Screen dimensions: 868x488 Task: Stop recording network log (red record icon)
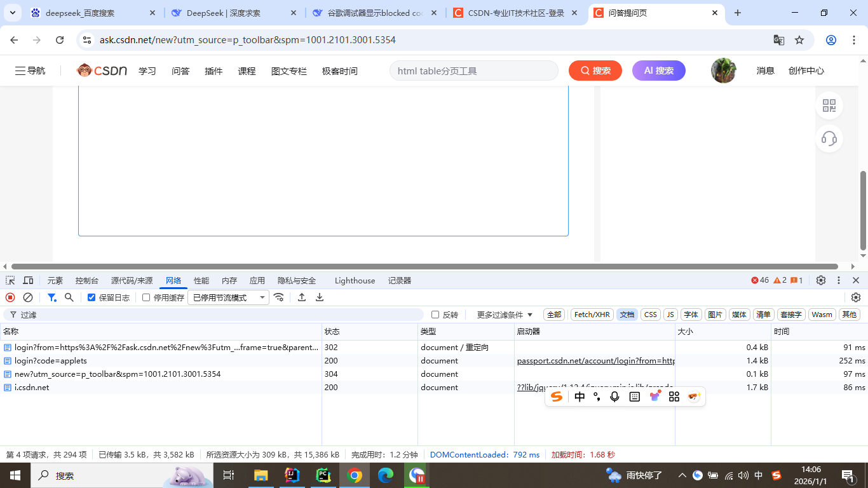point(10,297)
